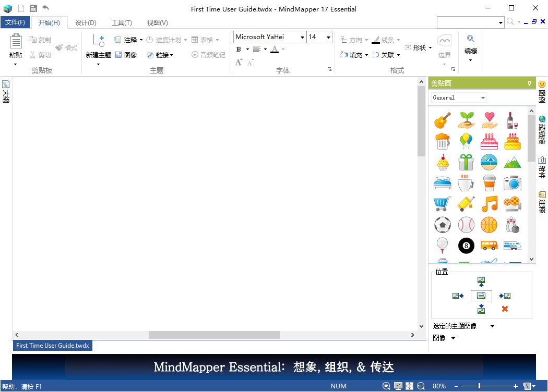Place image below topic text
The width and height of the screenshot is (548, 392).
click(x=481, y=309)
